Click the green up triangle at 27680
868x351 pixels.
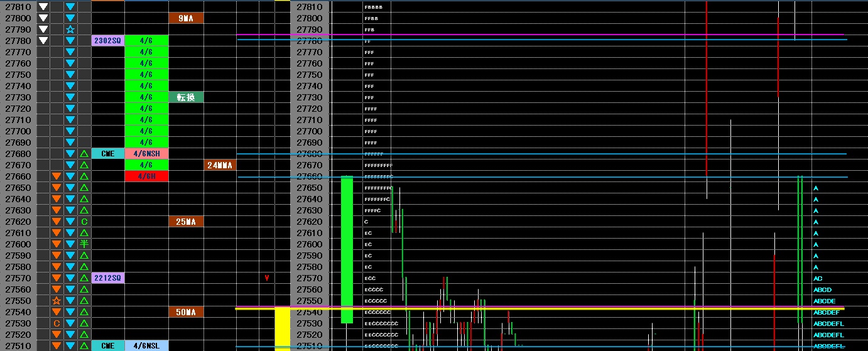(84, 154)
